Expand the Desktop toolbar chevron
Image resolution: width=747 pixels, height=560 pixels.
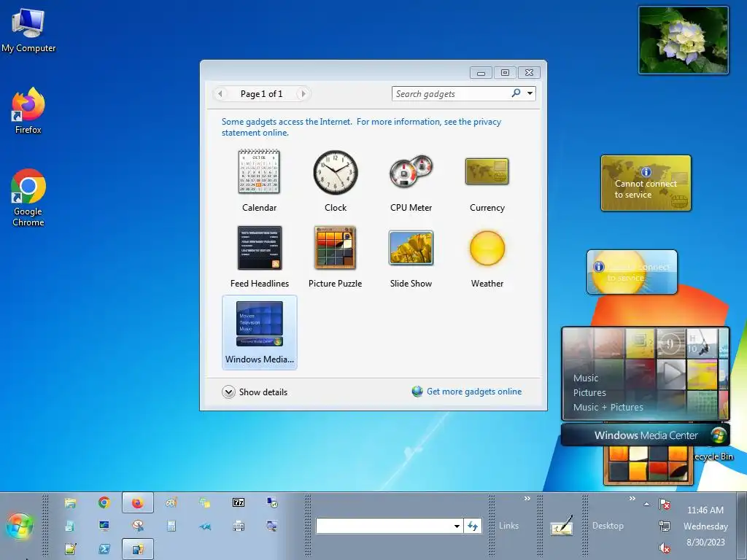pyautogui.click(x=632, y=499)
